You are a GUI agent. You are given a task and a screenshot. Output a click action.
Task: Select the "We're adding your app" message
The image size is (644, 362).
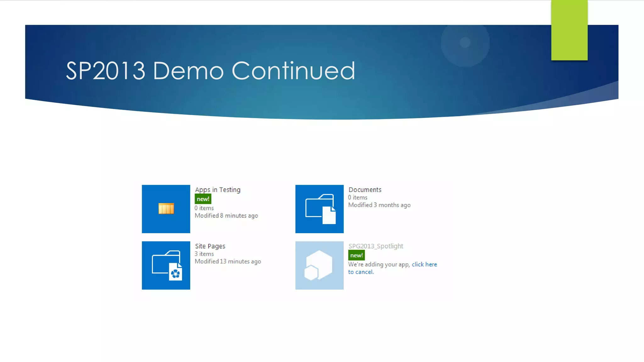[x=379, y=264]
